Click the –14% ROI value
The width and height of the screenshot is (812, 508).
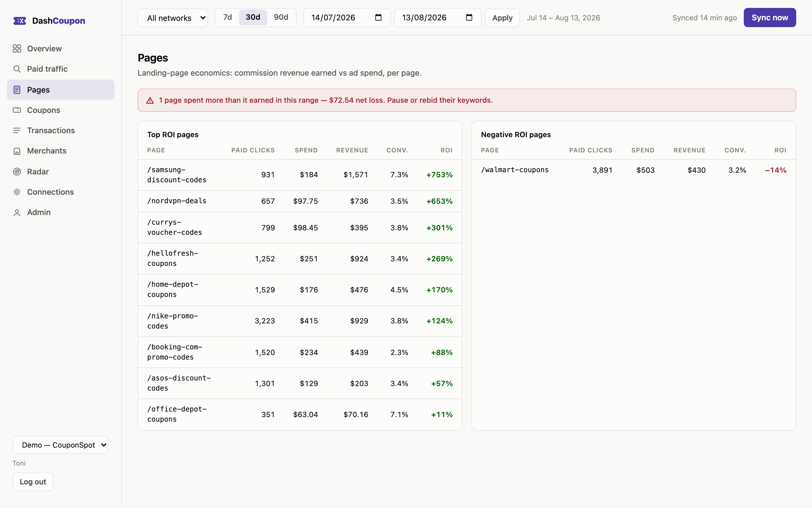[x=775, y=170]
